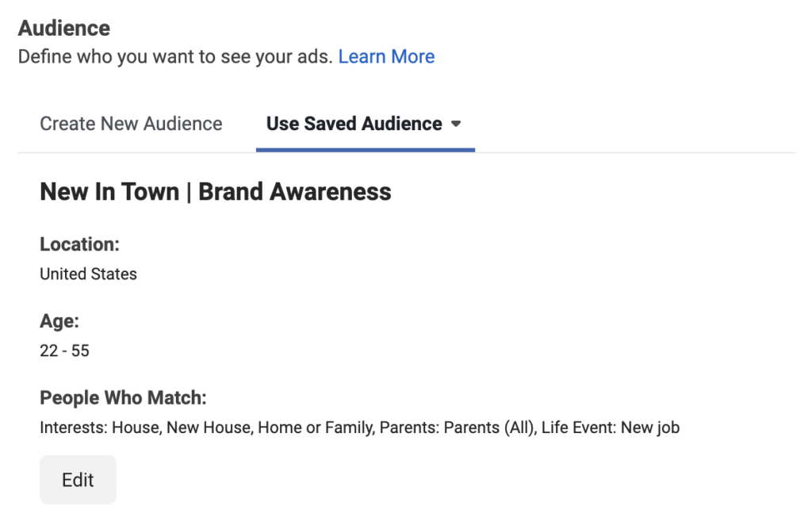
Task: Click the Edit button
Action: click(x=79, y=480)
